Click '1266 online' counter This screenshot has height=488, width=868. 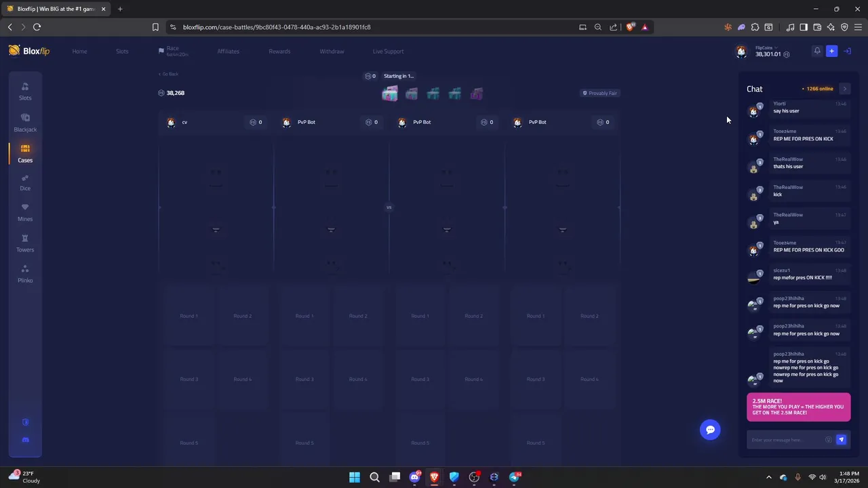click(818, 89)
